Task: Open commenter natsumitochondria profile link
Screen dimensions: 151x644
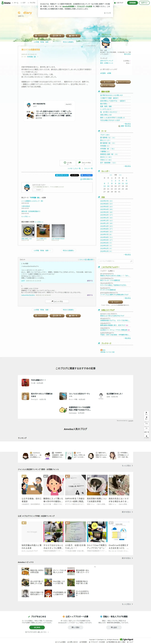Action: (x=28, y=295)
